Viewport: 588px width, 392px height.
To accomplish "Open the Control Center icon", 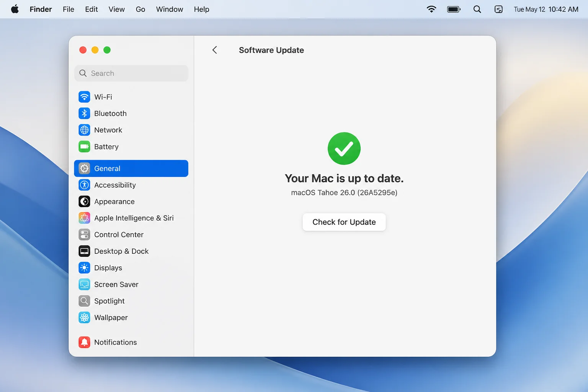I will click(84, 235).
